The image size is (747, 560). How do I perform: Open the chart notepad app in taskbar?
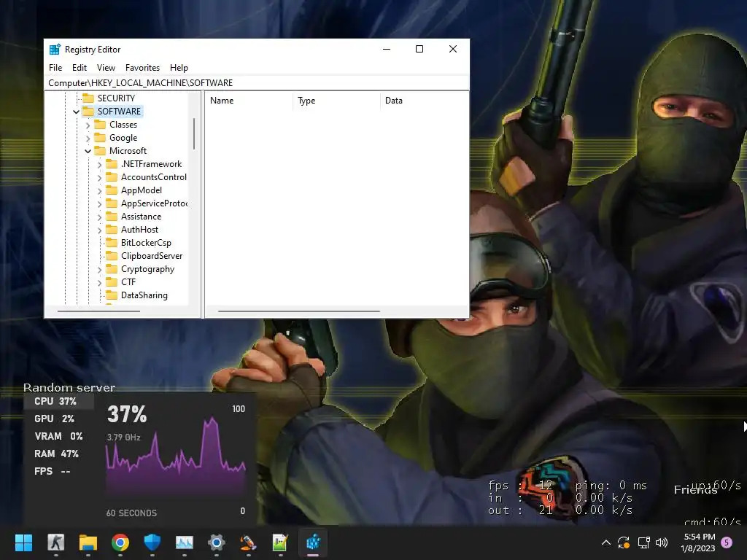[280, 542]
